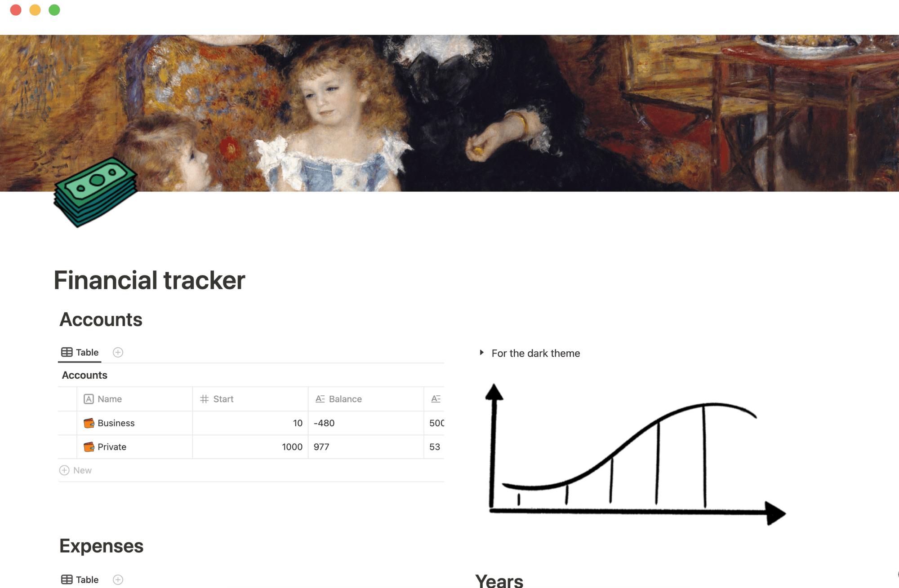This screenshot has height=588, width=899.
Task: Click the number icon in the Start column header
Action: (x=205, y=399)
